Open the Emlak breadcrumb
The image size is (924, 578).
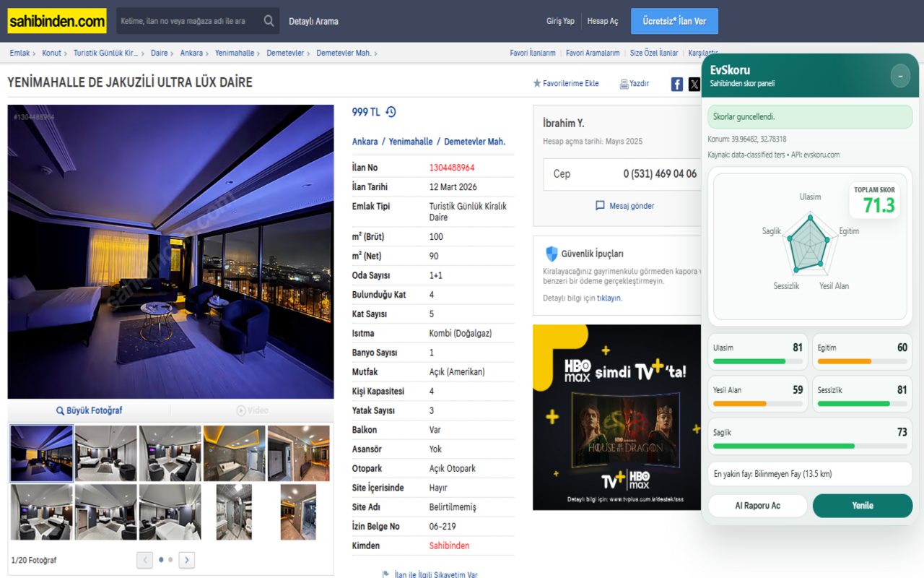tap(19, 53)
